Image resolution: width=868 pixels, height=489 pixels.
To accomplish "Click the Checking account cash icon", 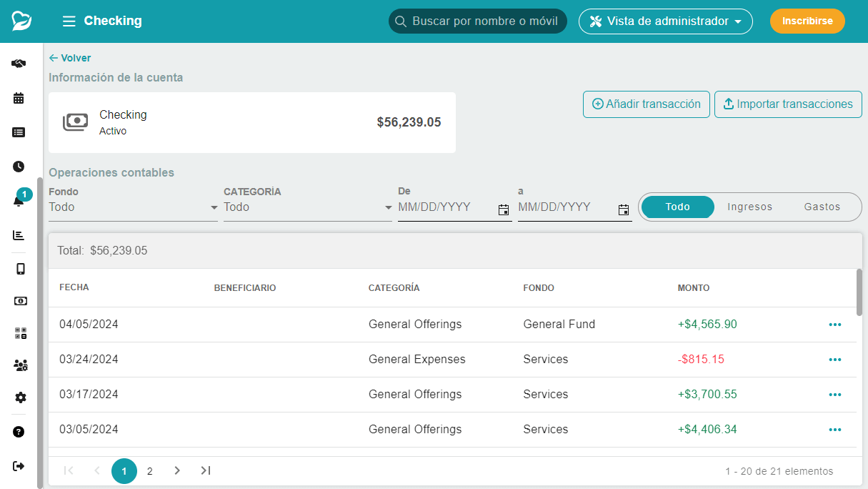I will (76, 122).
